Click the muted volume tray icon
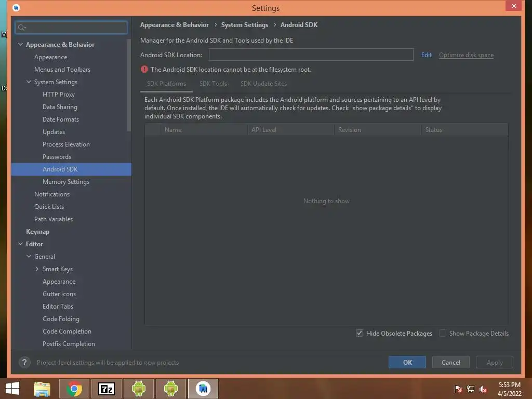This screenshot has width=532, height=399. click(x=483, y=389)
